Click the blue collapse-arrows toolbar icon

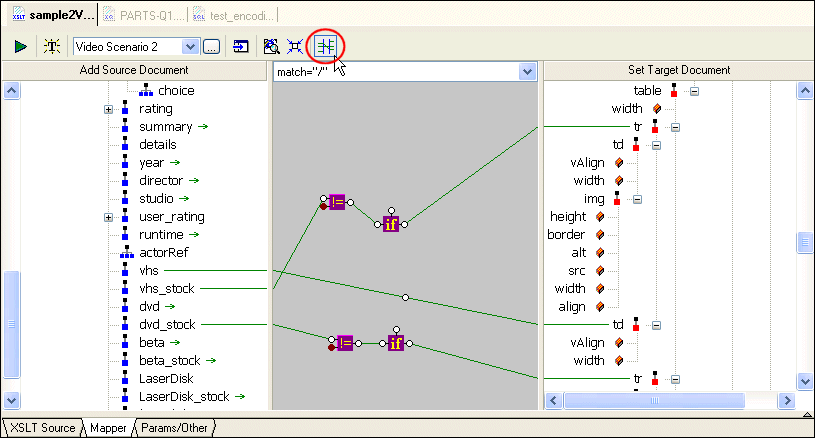[295, 46]
